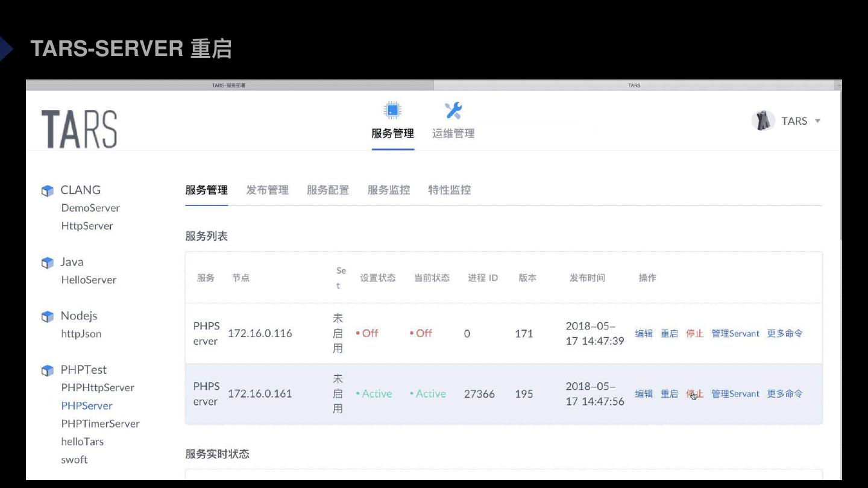The height and width of the screenshot is (488, 868).
Task: Click the CLANG cube icon
Action: point(48,191)
